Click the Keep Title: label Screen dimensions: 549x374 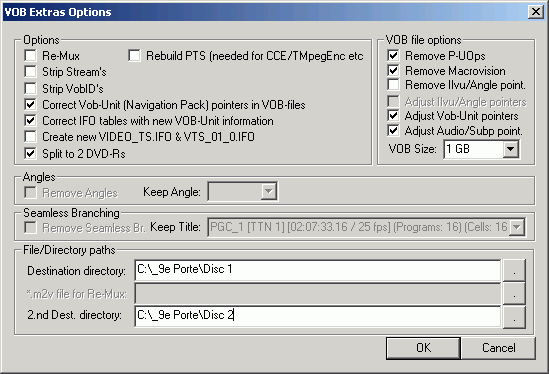pos(175,227)
